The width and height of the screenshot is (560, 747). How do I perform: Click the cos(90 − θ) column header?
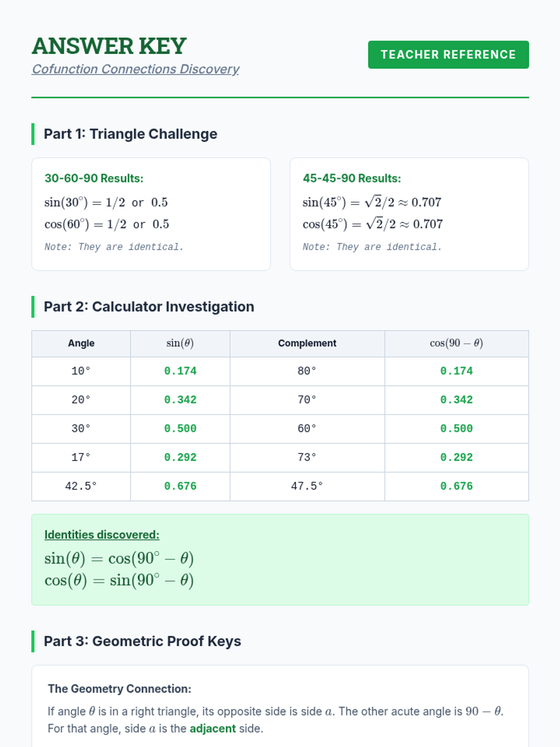[456, 343]
